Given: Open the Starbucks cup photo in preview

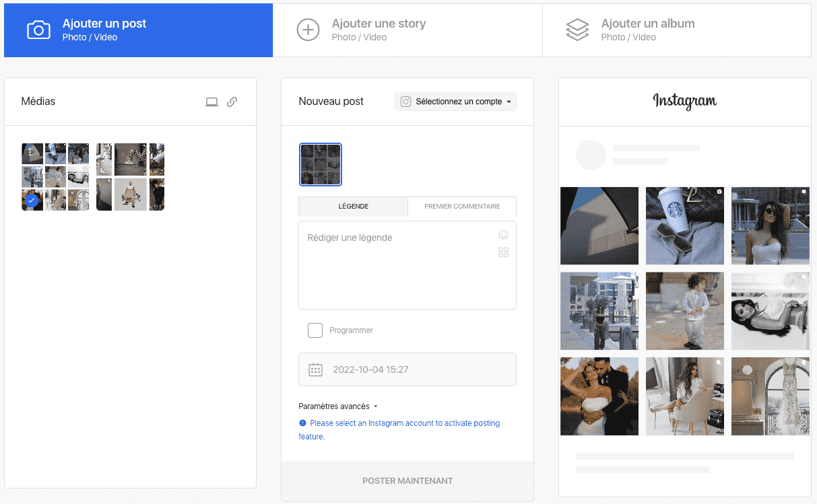Looking at the screenshot, I should coord(685,226).
